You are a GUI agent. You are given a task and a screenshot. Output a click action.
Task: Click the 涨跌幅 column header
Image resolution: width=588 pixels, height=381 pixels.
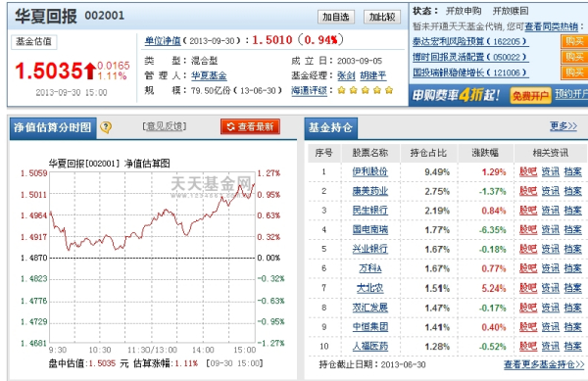pos(485,153)
